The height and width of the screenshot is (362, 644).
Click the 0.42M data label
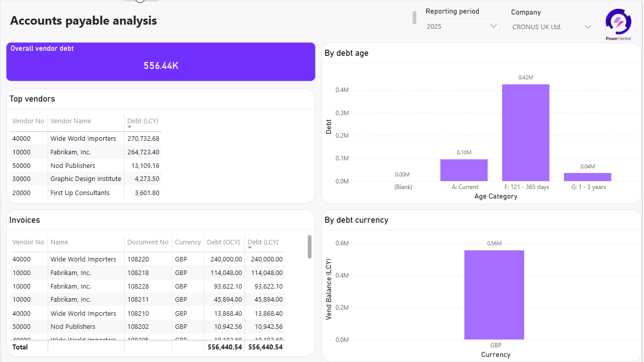point(526,77)
